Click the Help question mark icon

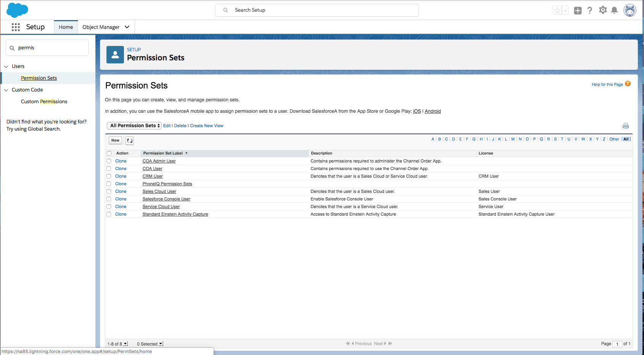click(x=590, y=10)
